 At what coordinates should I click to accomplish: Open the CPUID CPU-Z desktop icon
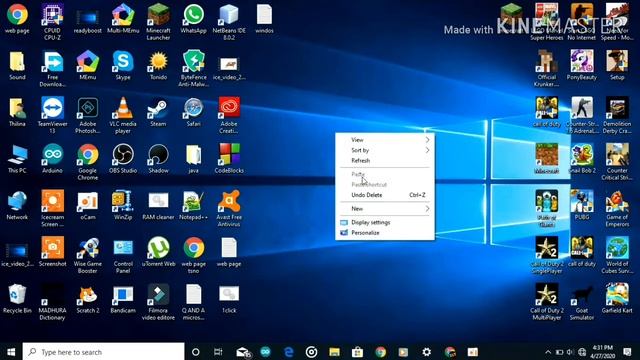point(52,22)
